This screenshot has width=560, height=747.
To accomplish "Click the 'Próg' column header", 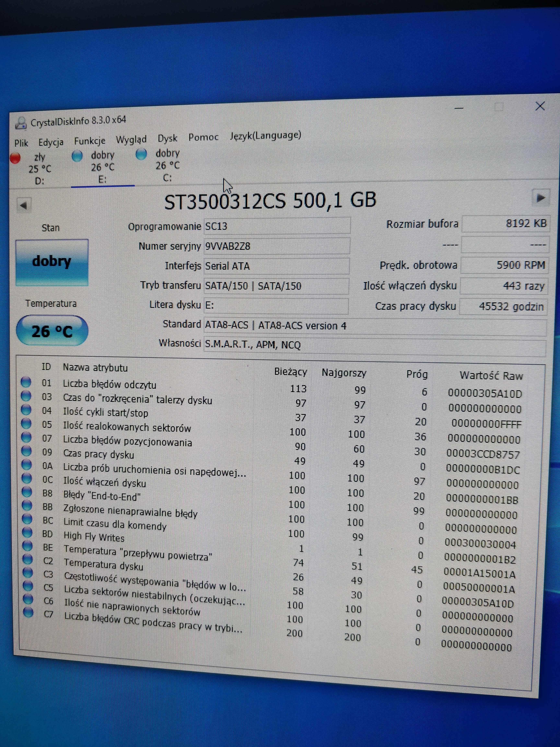I will (417, 374).
